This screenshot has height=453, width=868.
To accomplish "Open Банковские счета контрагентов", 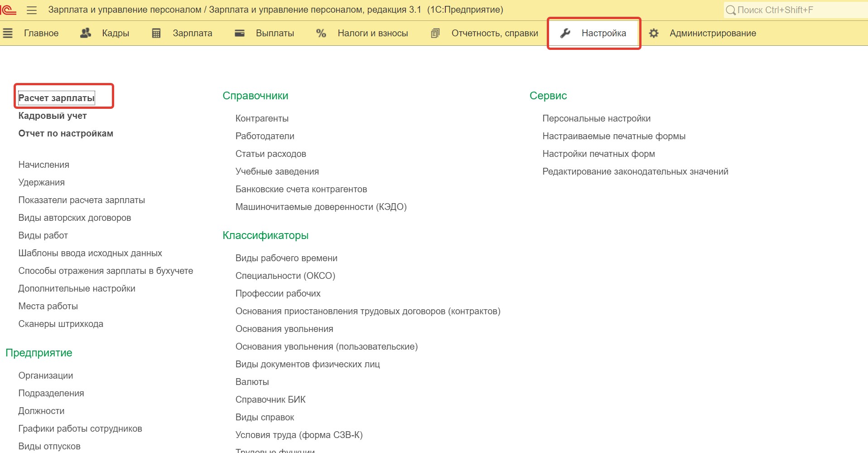I will (301, 189).
